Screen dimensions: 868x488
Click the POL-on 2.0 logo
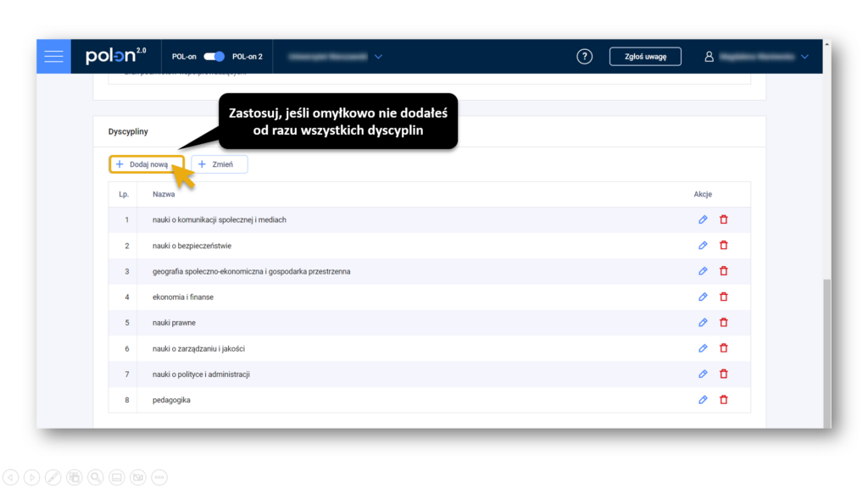(x=115, y=55)
